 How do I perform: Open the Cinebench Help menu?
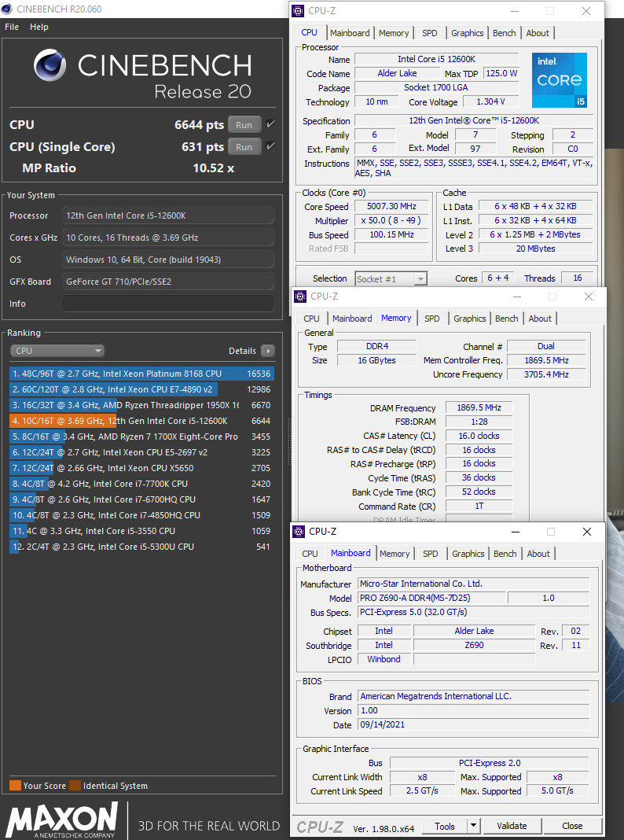(x=39, y=27)
